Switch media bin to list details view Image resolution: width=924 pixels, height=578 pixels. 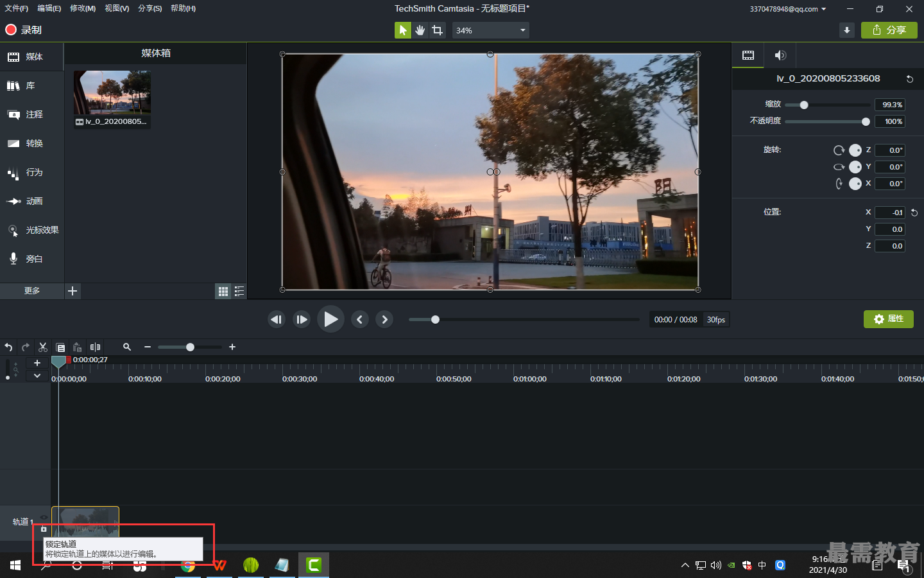click(239, 292)
